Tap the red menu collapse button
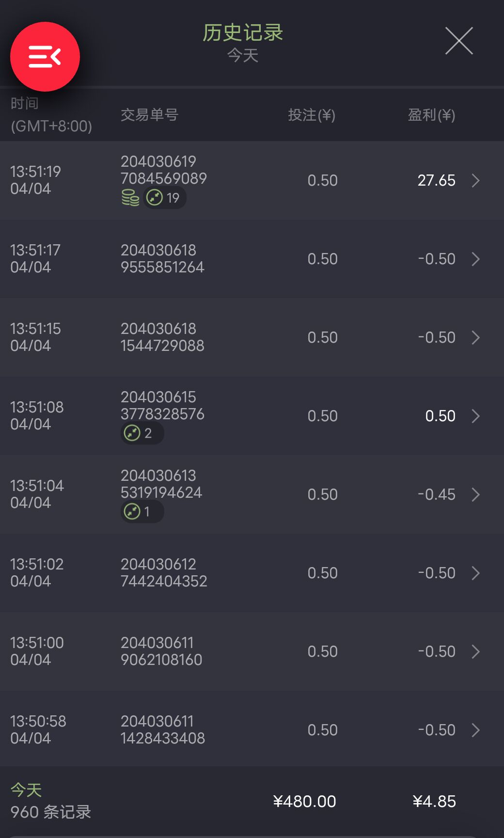This screenshot has width=504, height=838. tap(45, 57)
